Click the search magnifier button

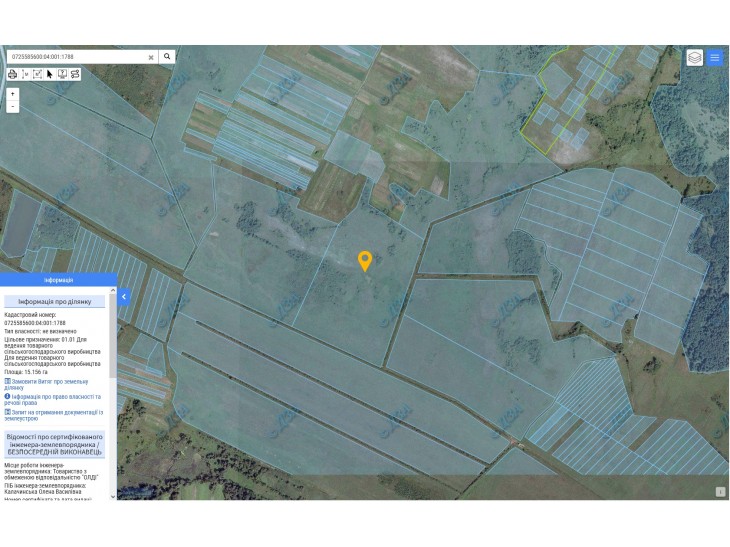click(167, 57)
